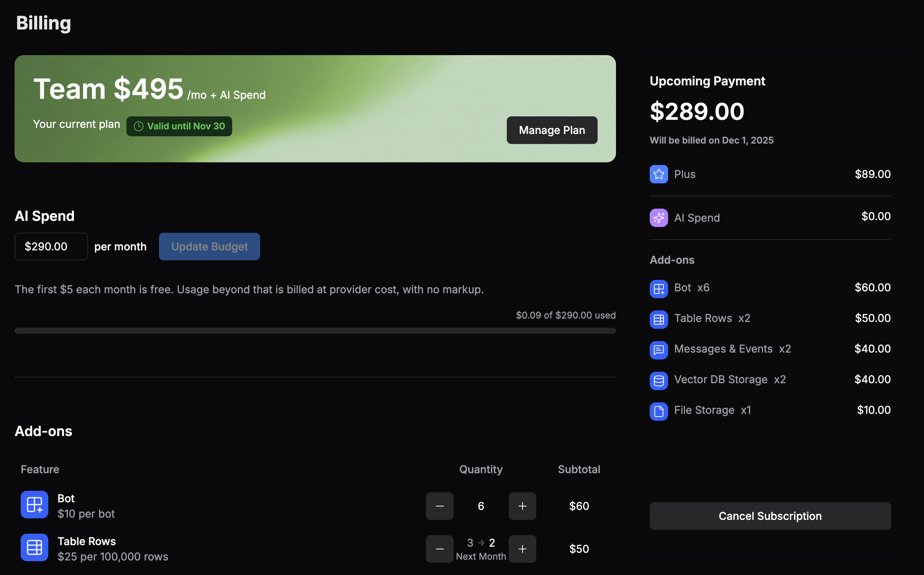
Task: Decrease the Bot quantity
Action: tap(439, 506)
